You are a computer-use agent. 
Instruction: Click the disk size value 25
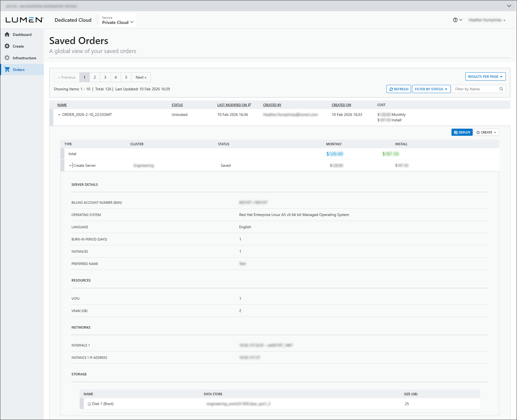[x=407, y=404]
